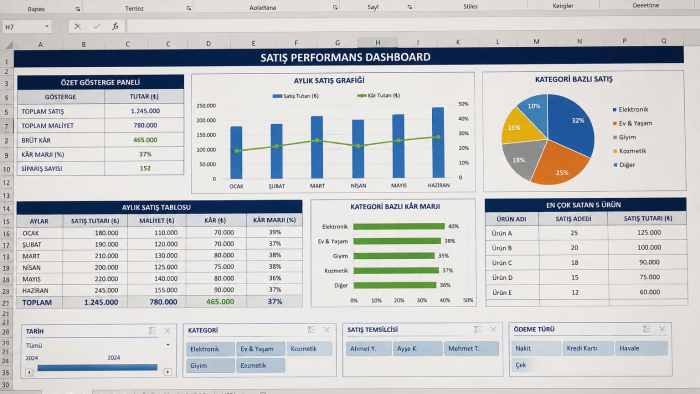
Task: Open the Terrioz group dialog launcher
Action: point(189,8)
